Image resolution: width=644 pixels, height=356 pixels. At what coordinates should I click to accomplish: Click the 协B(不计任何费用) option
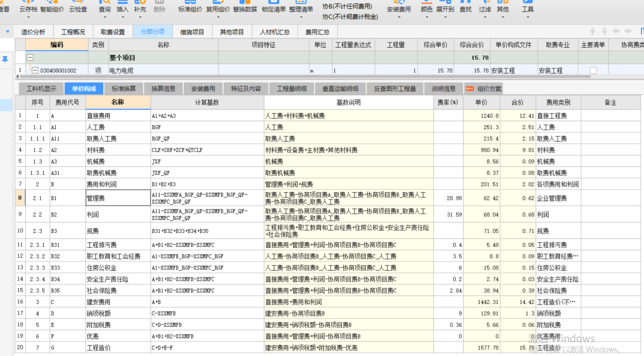[347, 6]
